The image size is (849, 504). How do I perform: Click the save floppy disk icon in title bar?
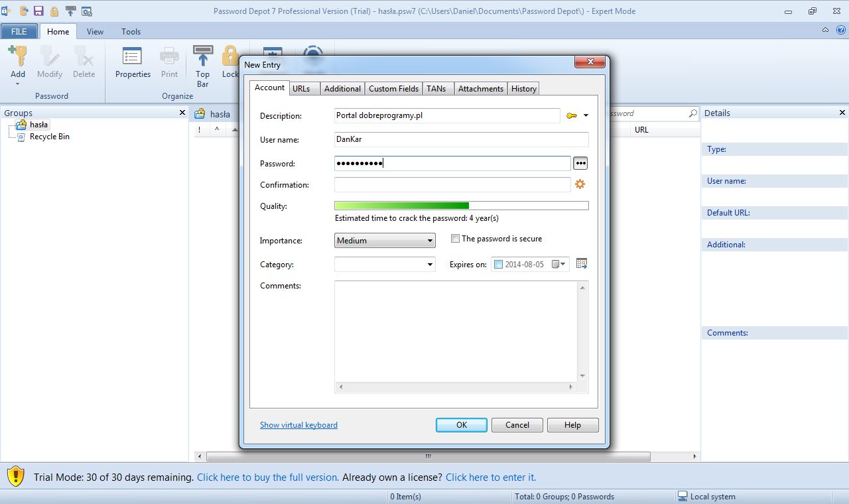click(x=38, y=11)
